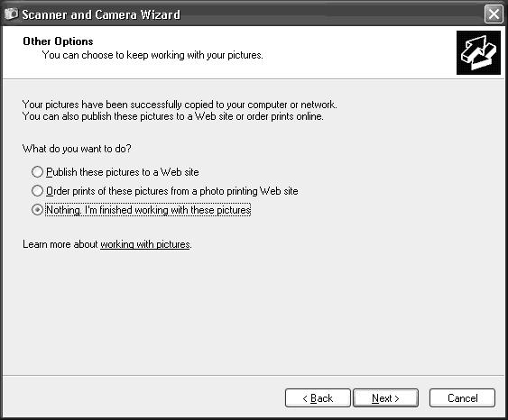The width and height of the screenshot is (508, 420).
Task: Click the wizard arrow graphic in the header
Action: (x=478, y=53)
